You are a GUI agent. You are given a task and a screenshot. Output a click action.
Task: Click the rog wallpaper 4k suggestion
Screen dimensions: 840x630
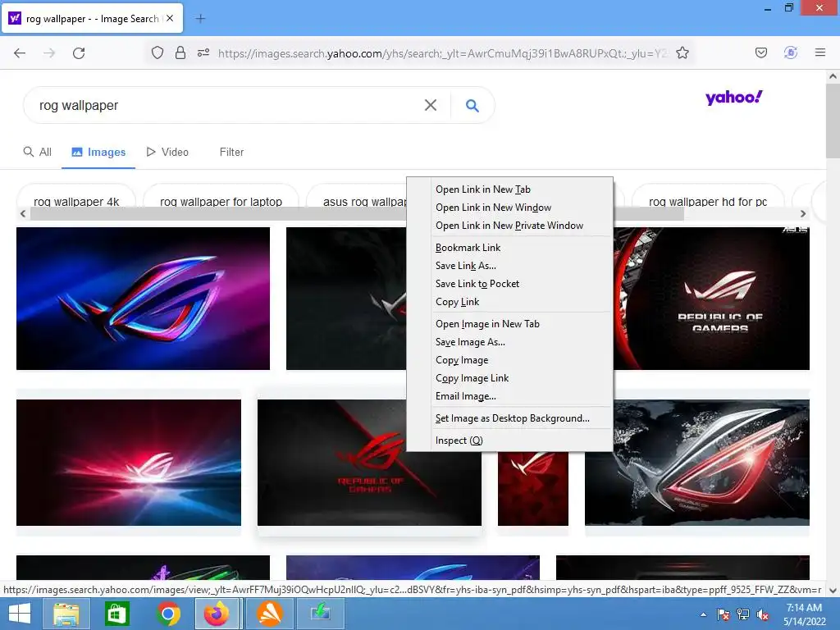pyautogui.click(x=76, y=200)
